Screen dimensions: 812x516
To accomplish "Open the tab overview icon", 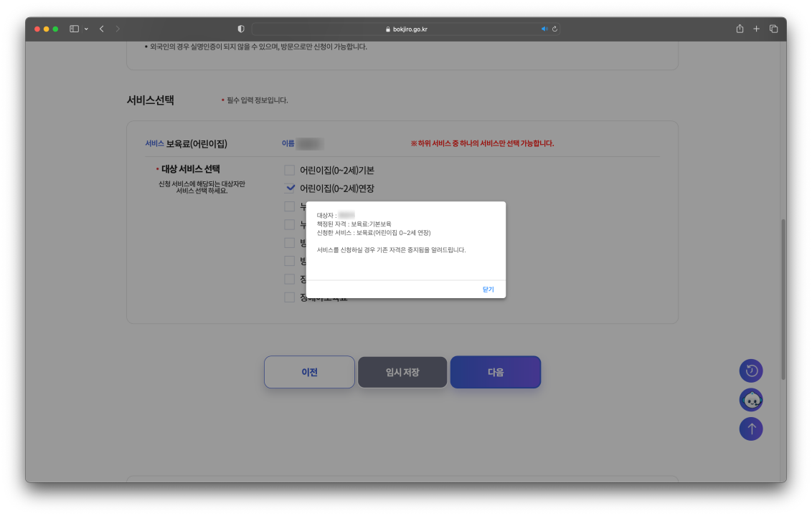I will coord(773,29).
